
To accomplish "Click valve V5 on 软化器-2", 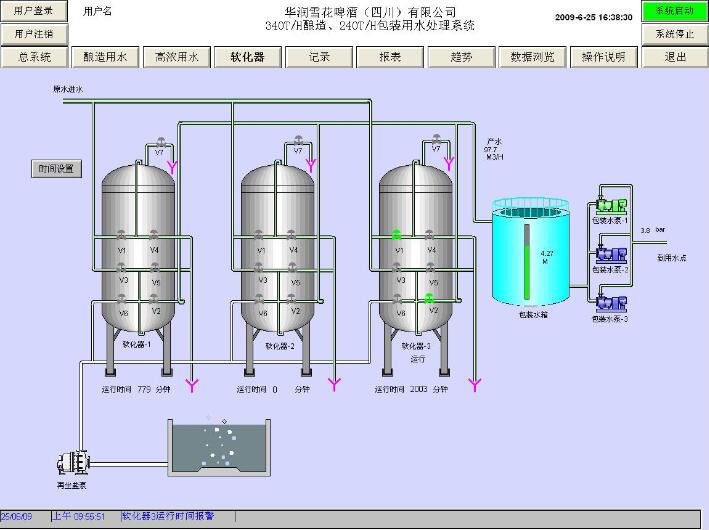I will 292,267.
